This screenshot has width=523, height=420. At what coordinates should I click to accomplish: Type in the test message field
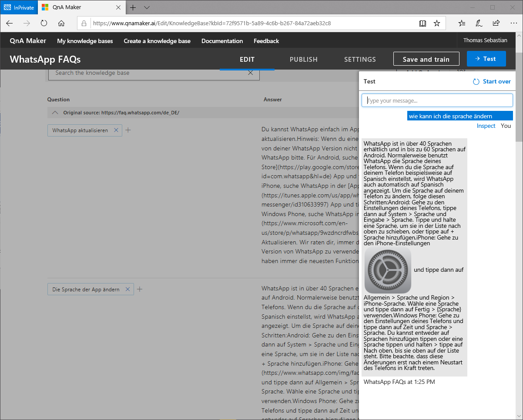coord(437,100)
